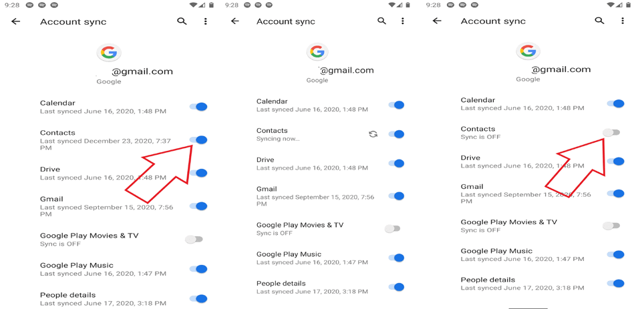
Task: Select 'Google' caption under left screen's email
Action: pos(109,81)
